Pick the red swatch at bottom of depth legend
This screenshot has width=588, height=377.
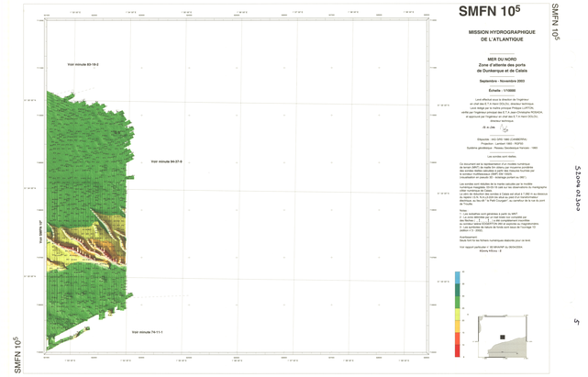coord(457,351)
